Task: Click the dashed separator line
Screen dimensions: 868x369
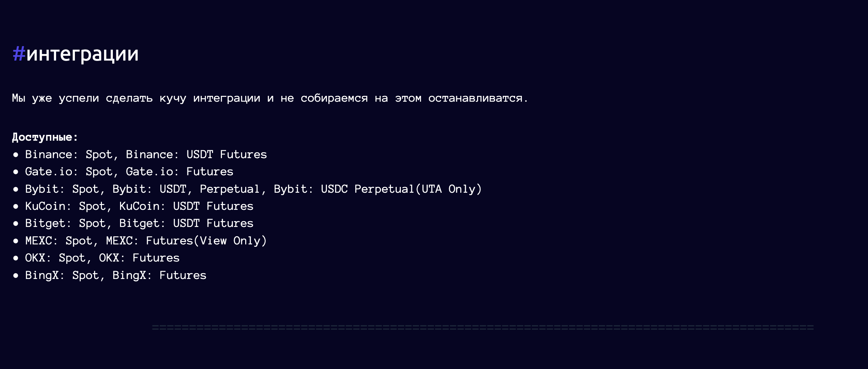Action: point(483,328)
